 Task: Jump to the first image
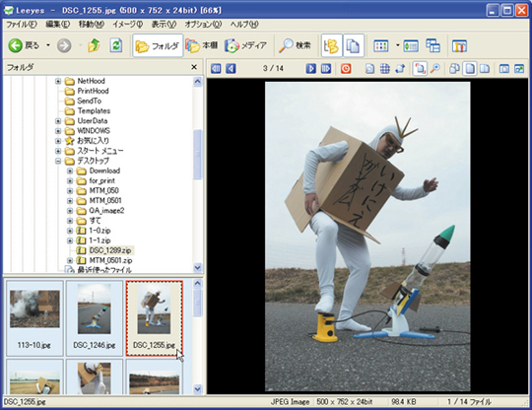pos(216,69)
